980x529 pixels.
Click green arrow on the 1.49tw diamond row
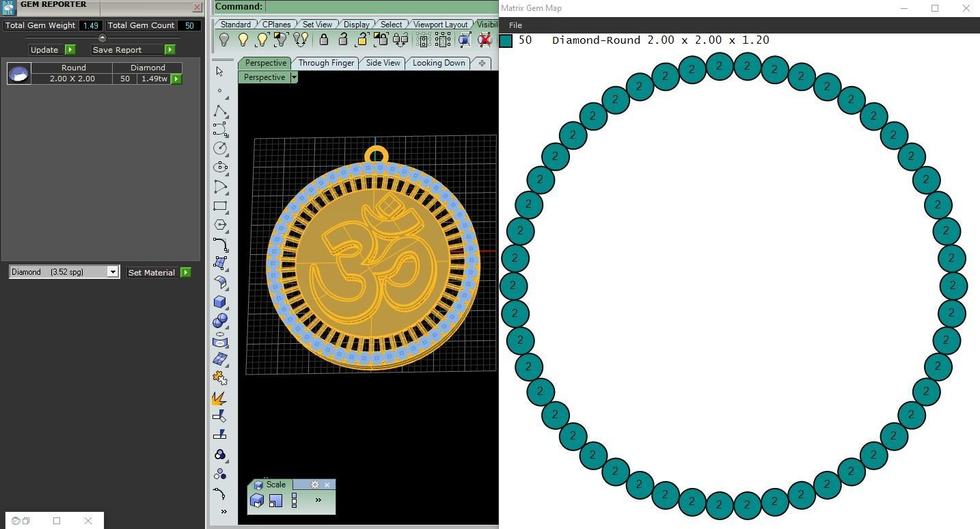pyautogui.click(x=176, y=79)
